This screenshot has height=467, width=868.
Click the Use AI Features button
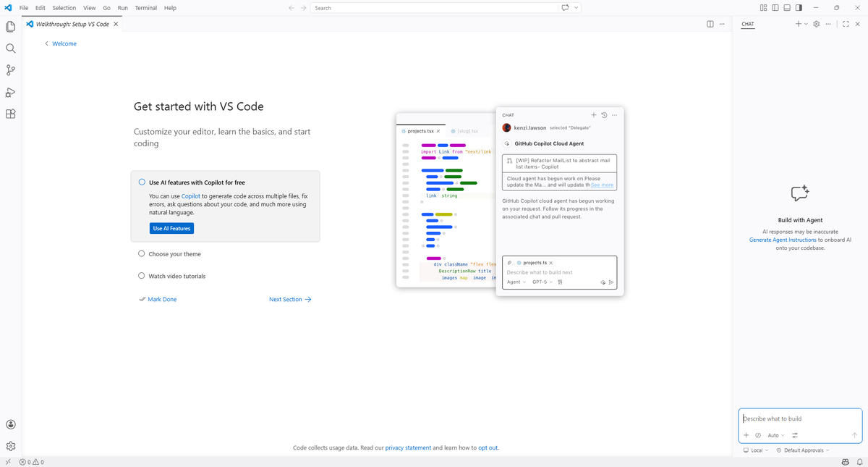pyautogui.click(x=171, y=228)
